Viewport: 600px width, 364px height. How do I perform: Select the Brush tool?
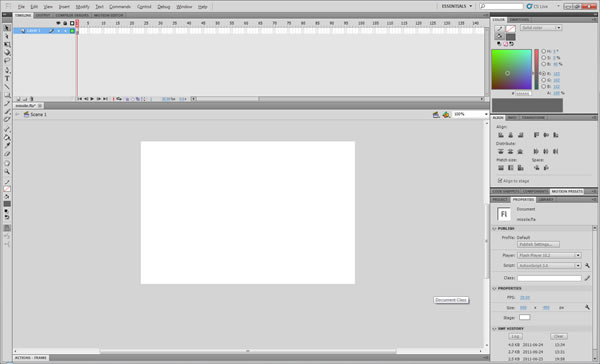7,111
